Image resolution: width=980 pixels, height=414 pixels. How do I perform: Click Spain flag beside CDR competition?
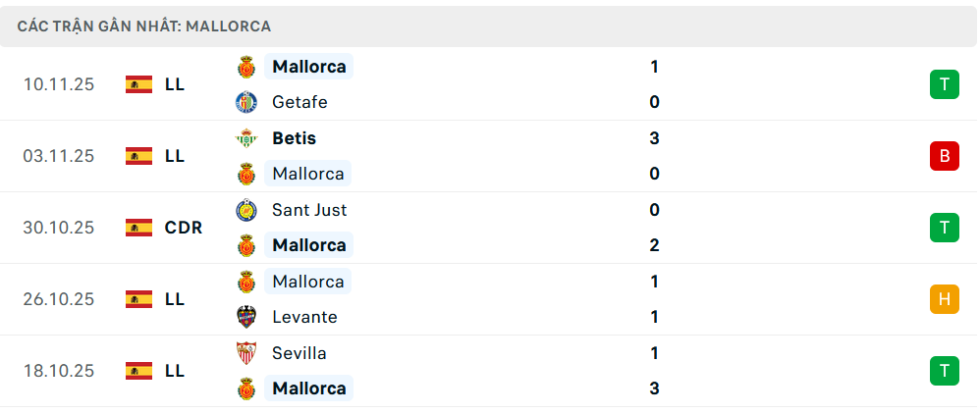point(138,228)
